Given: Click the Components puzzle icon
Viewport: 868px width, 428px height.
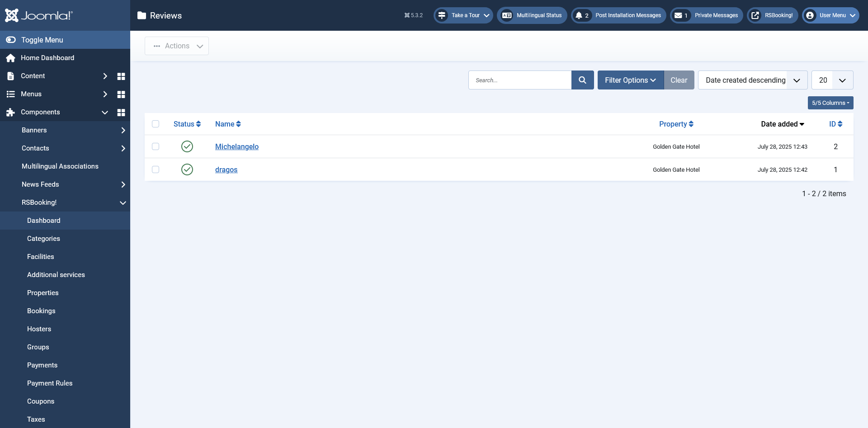Looking at the screenshot, I should coord(10,112).
